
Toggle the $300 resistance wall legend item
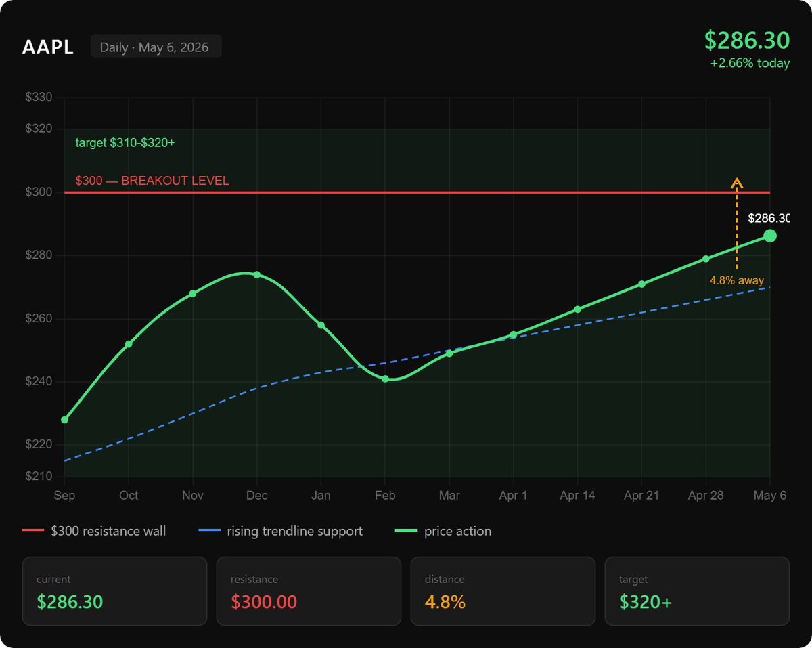(94, 531)
